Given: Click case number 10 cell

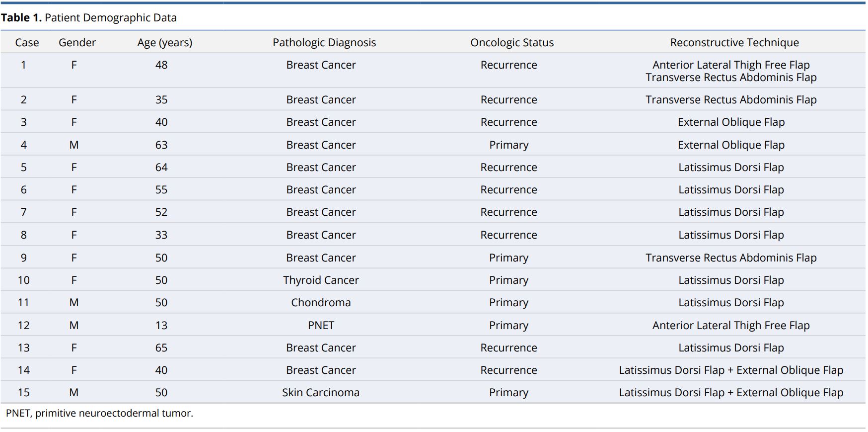Looking at the screenshot, I should pos(23,280).
